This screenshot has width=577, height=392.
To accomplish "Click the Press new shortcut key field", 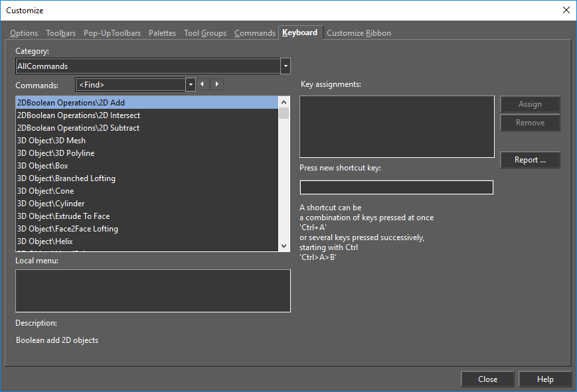I will tap(396, 188).
